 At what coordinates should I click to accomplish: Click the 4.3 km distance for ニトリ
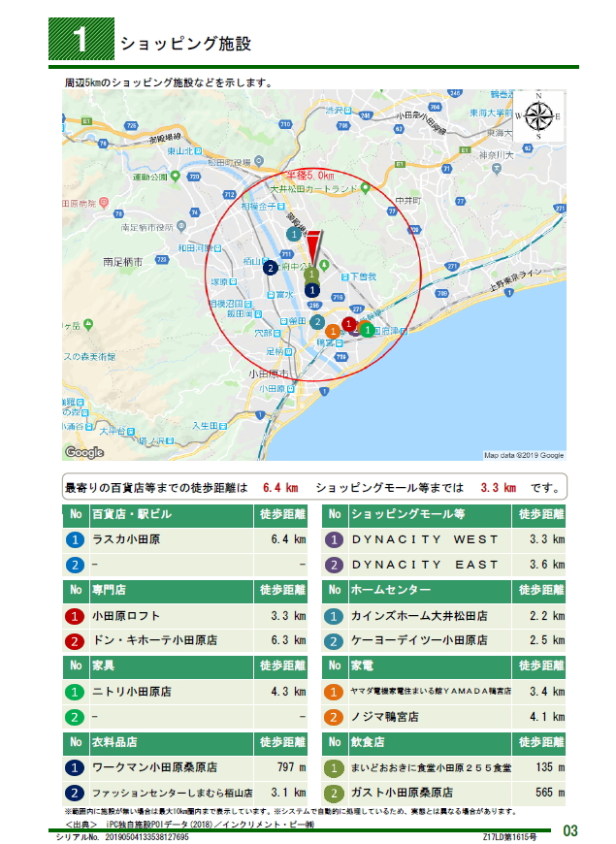tap(289, 692)
